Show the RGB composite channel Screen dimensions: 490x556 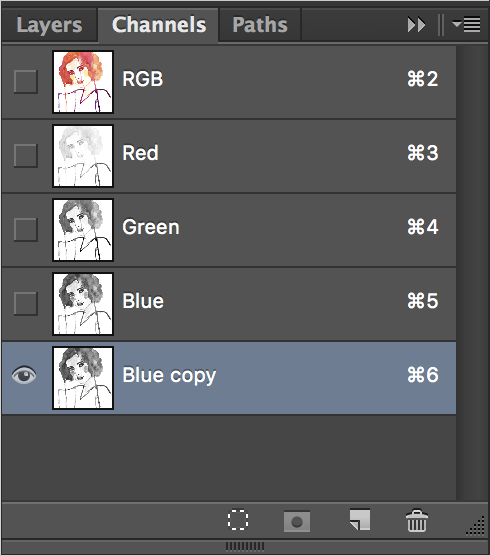click(x=26, y=82)
